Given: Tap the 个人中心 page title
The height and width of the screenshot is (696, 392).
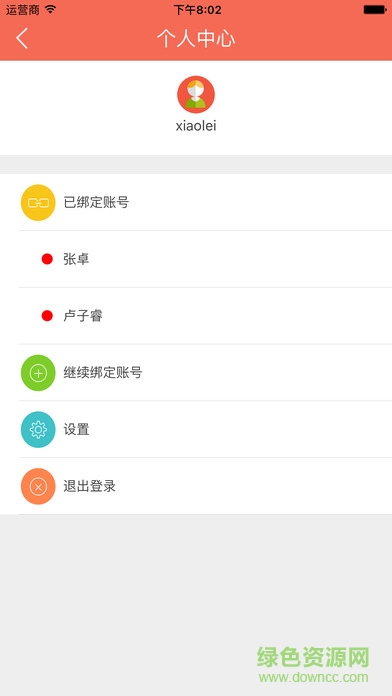Looking at the screenshot, I should [x=196, y=39].
